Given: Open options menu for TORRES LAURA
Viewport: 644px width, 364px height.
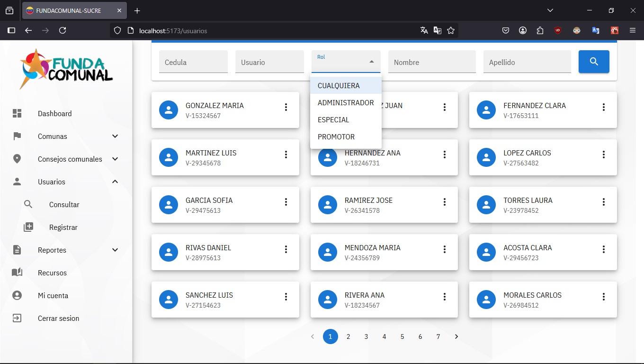Looking at the screenshot, I should click(604, 202).
